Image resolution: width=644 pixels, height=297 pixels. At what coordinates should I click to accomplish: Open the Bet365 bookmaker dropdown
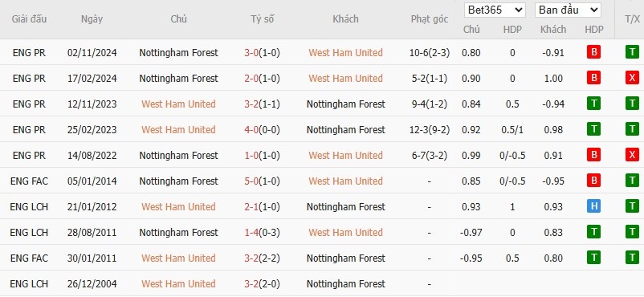tap(495, 10)
